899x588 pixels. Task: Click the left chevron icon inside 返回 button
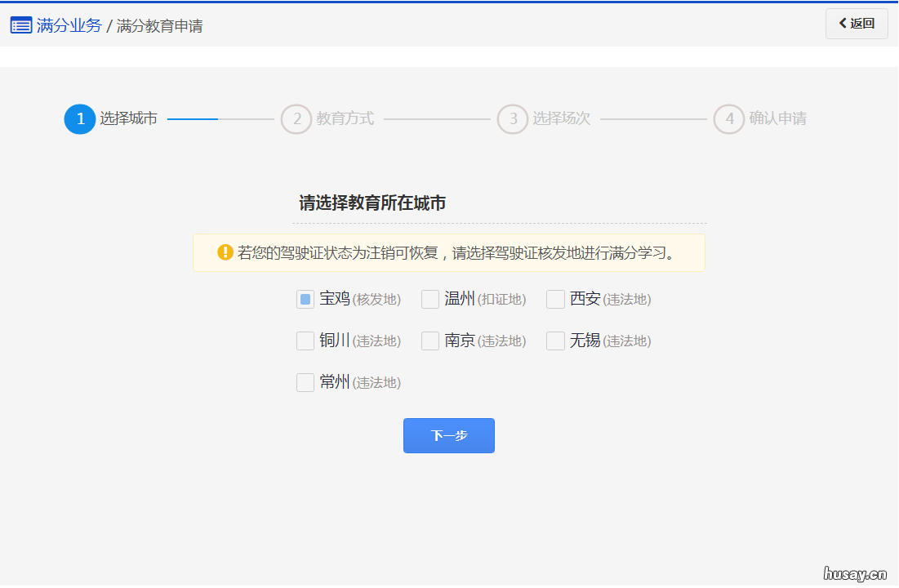(x=844, y=24)
